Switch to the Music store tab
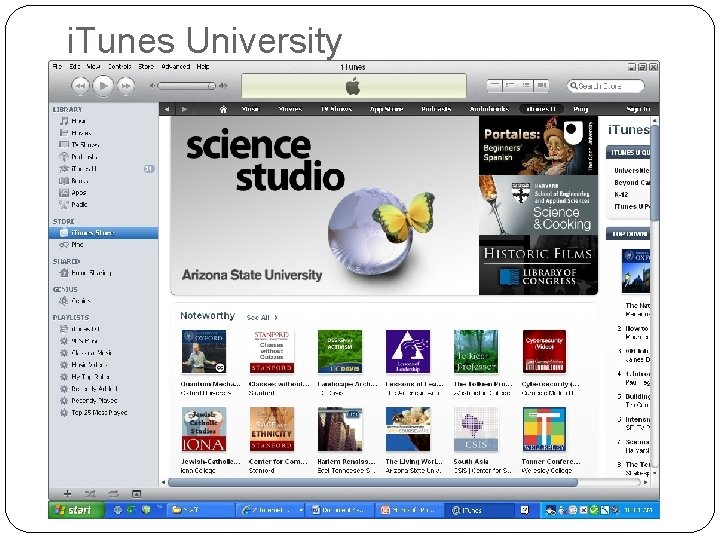The height and width of the screenshot is (540, 720). click(x=250, y=109)
